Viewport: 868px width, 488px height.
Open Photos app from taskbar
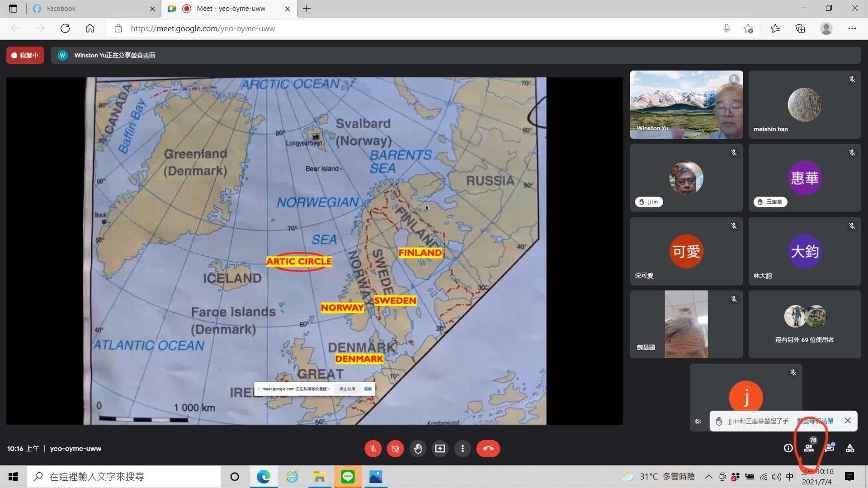[x=376, y=477]
